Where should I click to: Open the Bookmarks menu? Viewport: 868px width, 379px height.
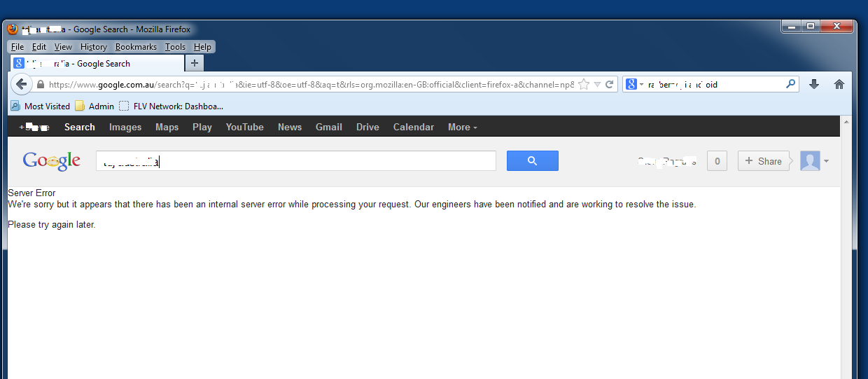136,47
